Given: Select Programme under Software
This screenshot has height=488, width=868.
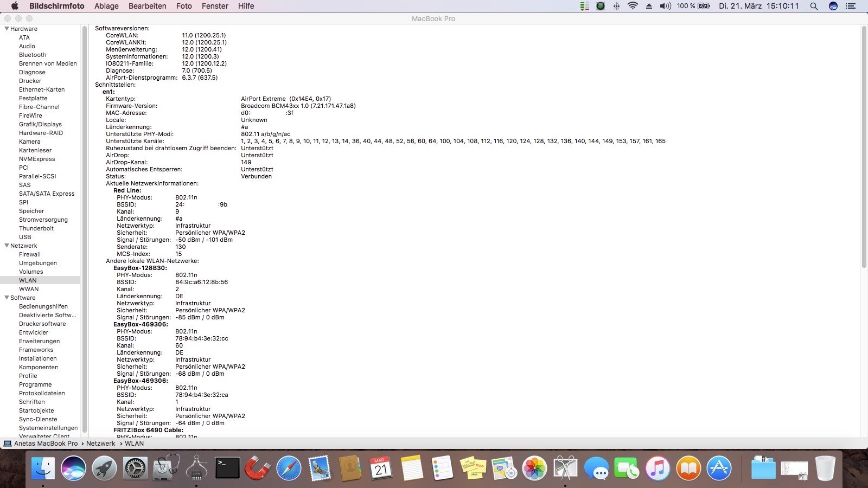Looking at the screenshot, I should (x=35, y=384).
